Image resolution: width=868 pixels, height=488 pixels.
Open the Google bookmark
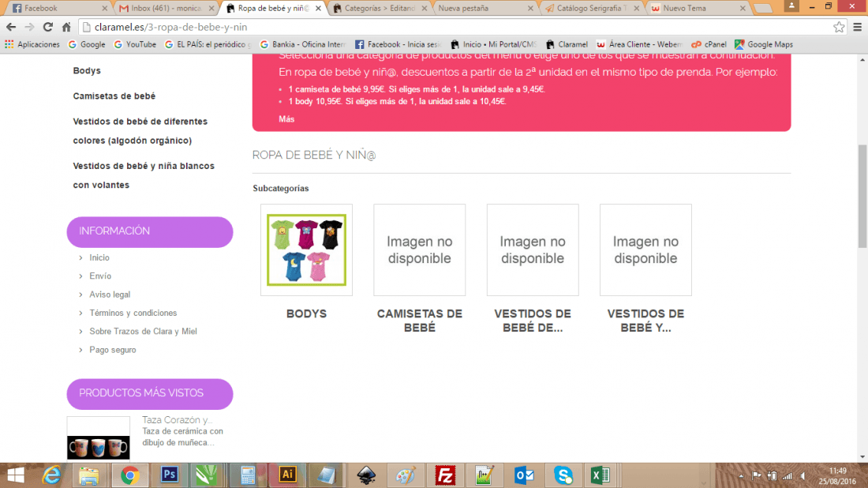tap(86, 44)
